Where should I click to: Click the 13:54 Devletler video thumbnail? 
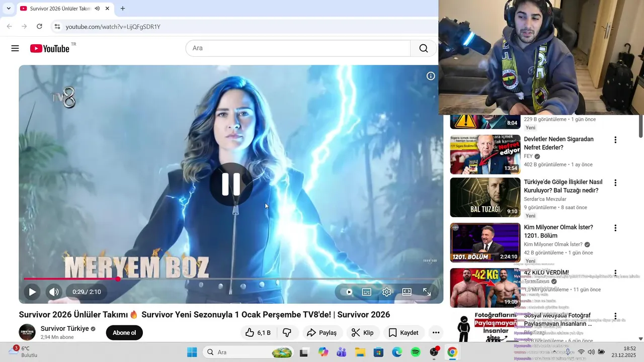click(485, 154)
